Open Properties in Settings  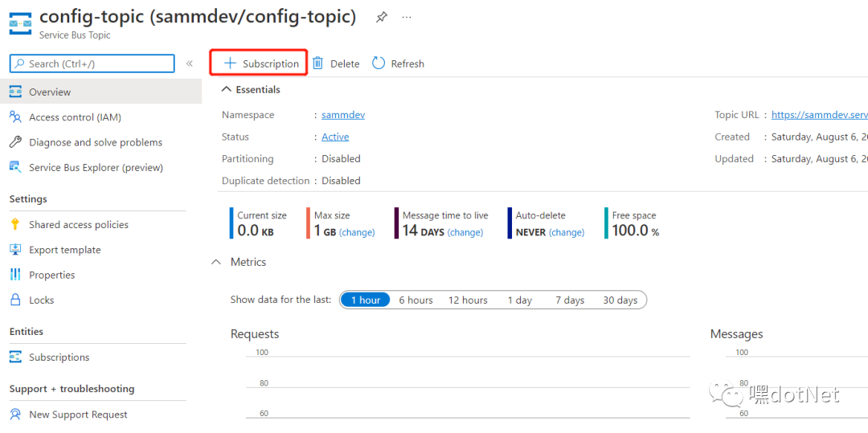tap(52, 275)
